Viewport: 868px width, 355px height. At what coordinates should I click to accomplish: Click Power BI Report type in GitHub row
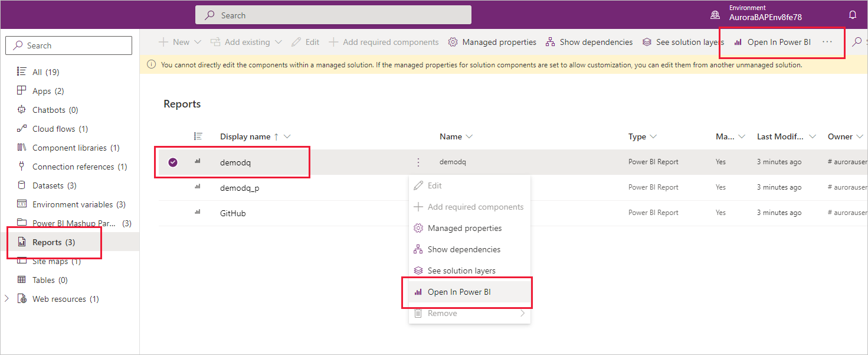pyautogui.click(x=653, y=213)
